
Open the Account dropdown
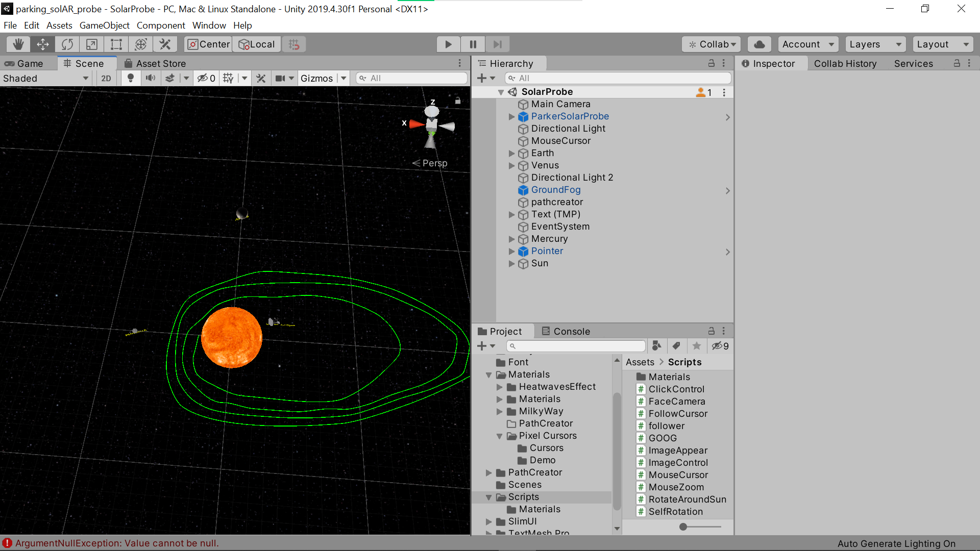(808, 44)
